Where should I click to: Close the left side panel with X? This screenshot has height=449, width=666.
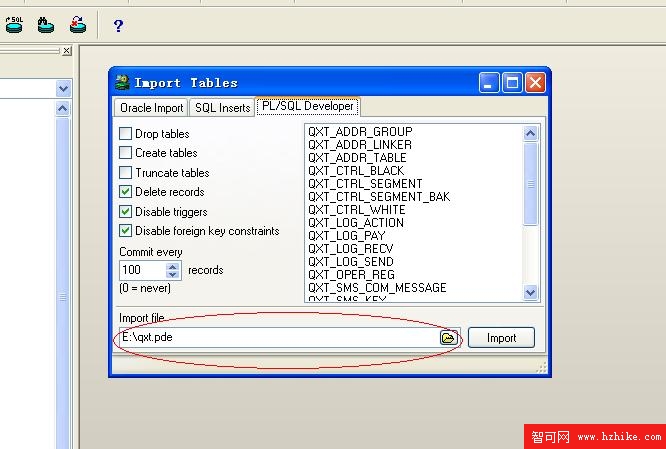point(66,51)
